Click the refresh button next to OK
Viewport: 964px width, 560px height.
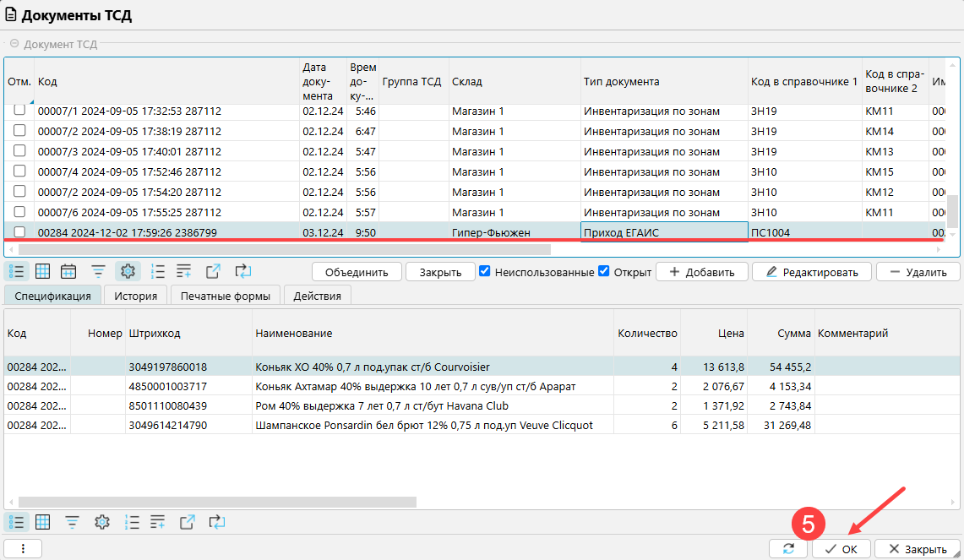(788, 549)
